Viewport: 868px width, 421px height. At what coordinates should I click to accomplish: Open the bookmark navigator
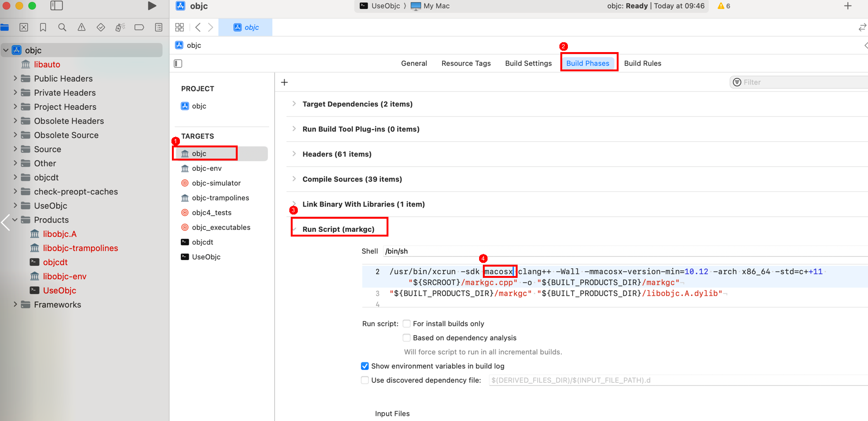[43, 27]
